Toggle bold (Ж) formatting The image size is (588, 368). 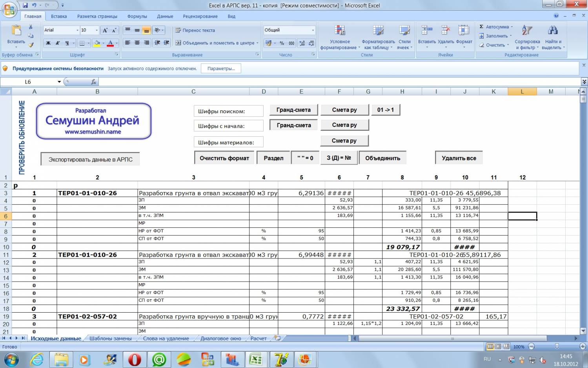point(48,43)
